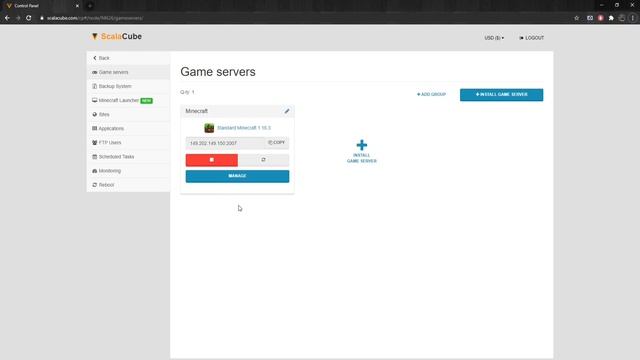Image resolution: width=640 pixels, height=360 pixels.
Task: Go back in browser
Action: pyautogui.click(x=7, y=18)
